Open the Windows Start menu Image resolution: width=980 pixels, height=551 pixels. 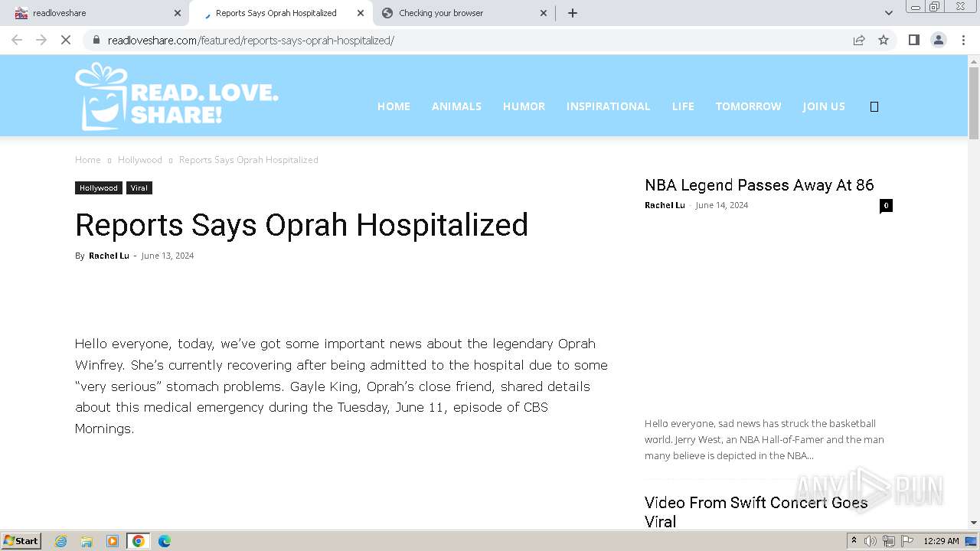21,541
